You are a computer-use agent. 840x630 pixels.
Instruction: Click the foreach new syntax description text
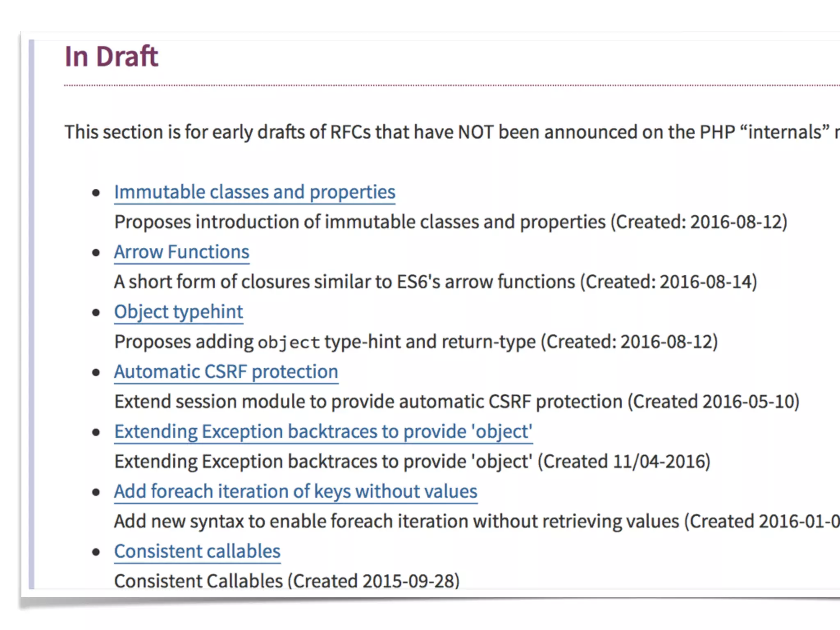[x=477, y=522]
